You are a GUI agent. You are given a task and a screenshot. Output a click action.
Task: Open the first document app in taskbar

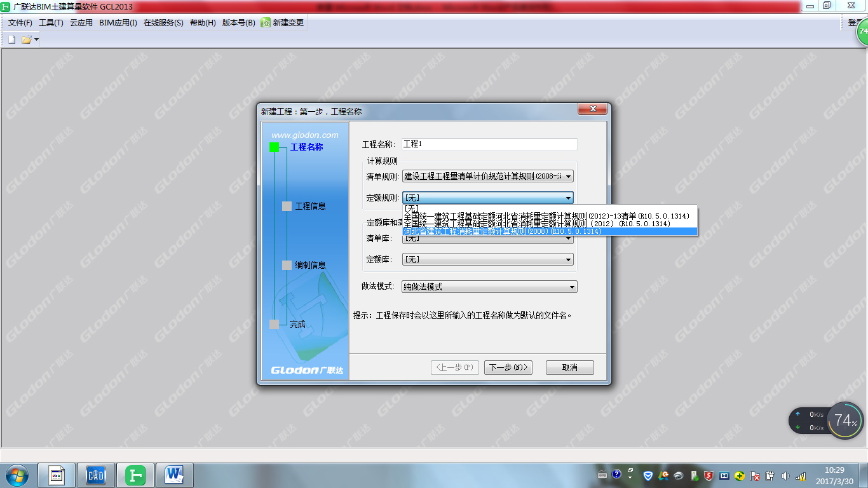pyautogui.click(x=57, y=475)
